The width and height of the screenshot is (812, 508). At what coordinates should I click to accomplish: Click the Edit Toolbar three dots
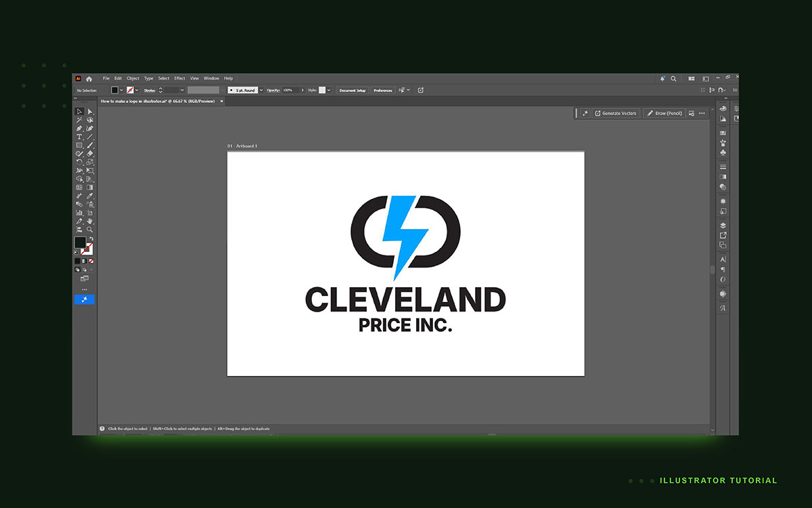[x=85, y=289]
